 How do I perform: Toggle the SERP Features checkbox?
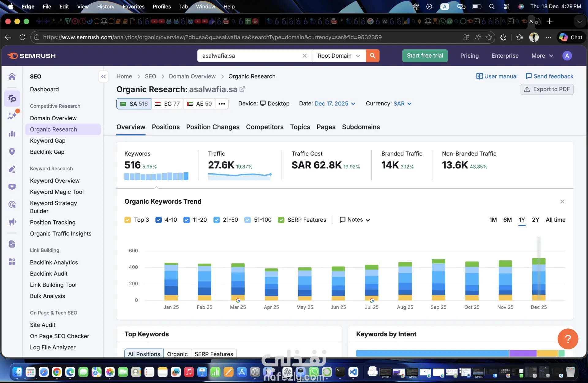[x=281, y=220]
